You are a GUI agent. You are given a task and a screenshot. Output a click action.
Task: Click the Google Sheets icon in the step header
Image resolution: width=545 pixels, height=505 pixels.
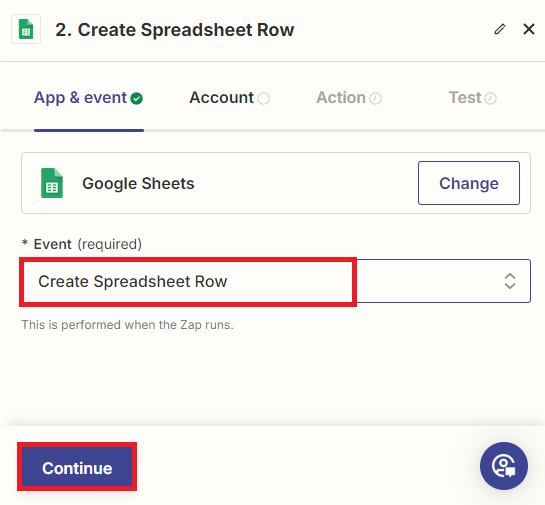pyautogui.click(x=26, y=29)
